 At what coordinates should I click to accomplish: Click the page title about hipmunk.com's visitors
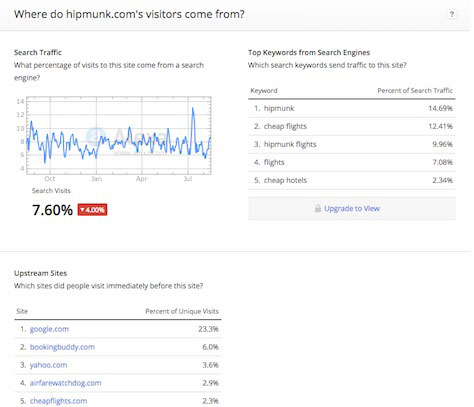point(129,14)
